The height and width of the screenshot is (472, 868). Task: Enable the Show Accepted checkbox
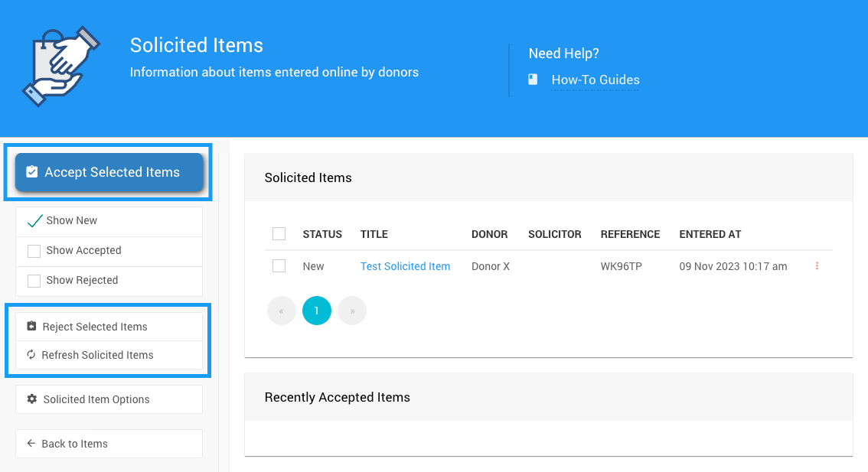tap(34, 251)
